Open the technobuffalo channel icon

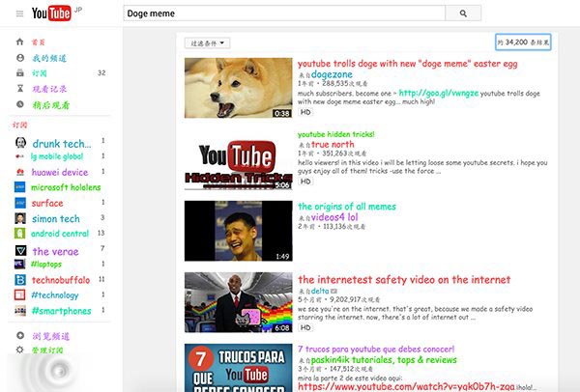click(20, 280)
